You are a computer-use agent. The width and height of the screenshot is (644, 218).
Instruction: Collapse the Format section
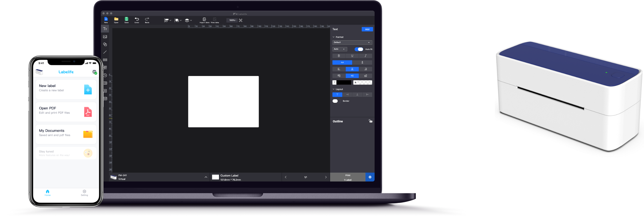[334, 37]
